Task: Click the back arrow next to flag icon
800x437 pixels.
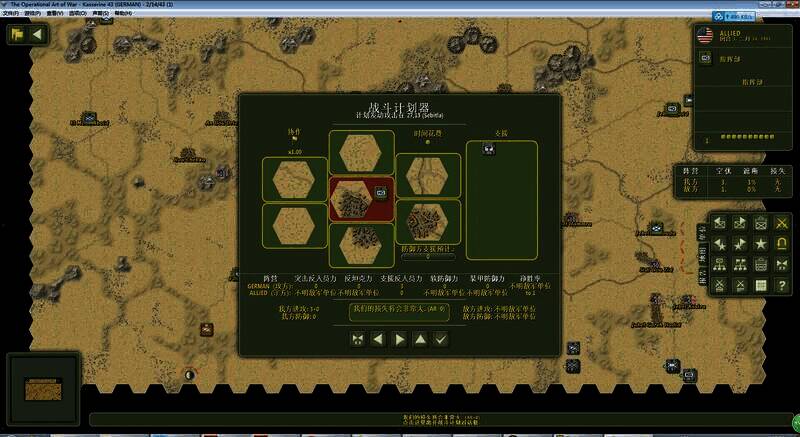Action: click(x=38, y=34)
